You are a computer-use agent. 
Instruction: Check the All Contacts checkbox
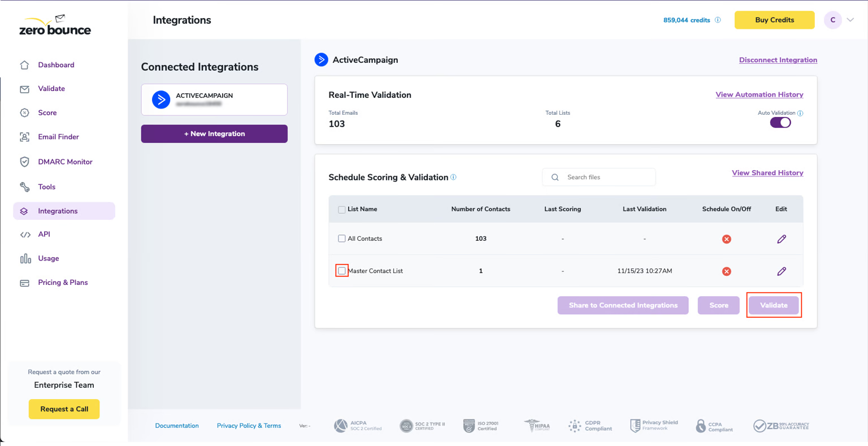pyautogui.click(x=342, y=239)
